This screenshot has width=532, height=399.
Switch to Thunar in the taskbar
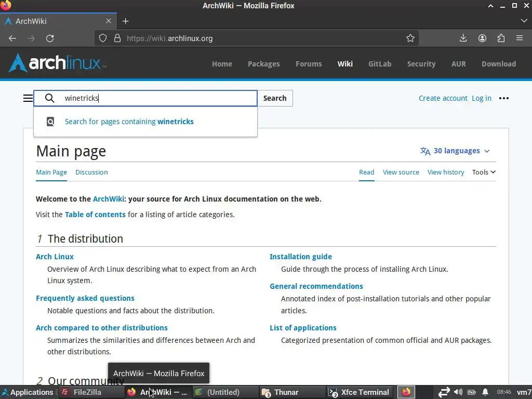292,392
